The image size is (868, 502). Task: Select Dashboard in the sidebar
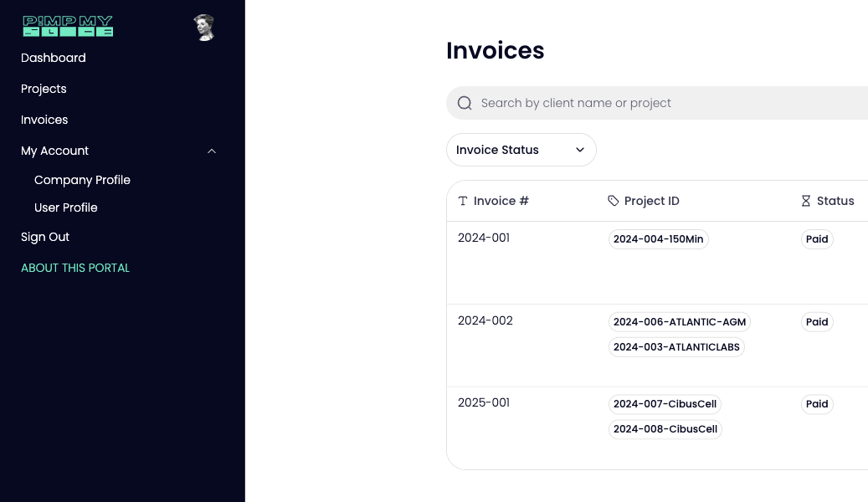(53, 58)
